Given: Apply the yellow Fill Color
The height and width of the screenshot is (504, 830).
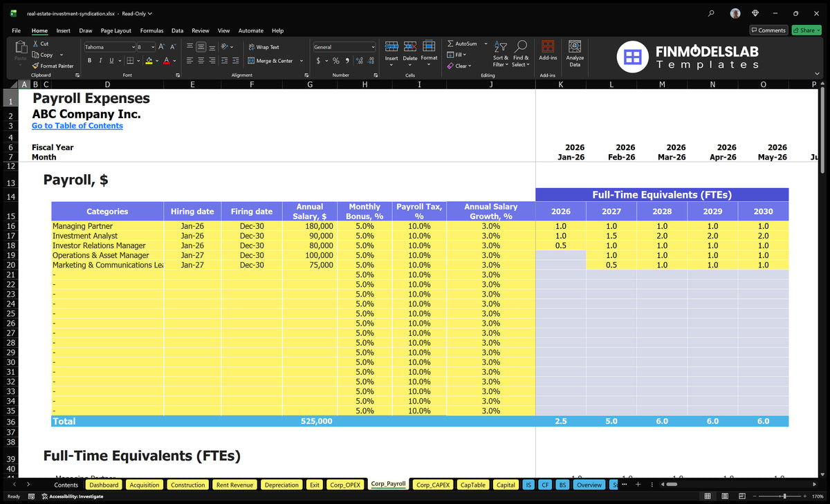Looking at the screenshot, I should [x=149, y=61].
